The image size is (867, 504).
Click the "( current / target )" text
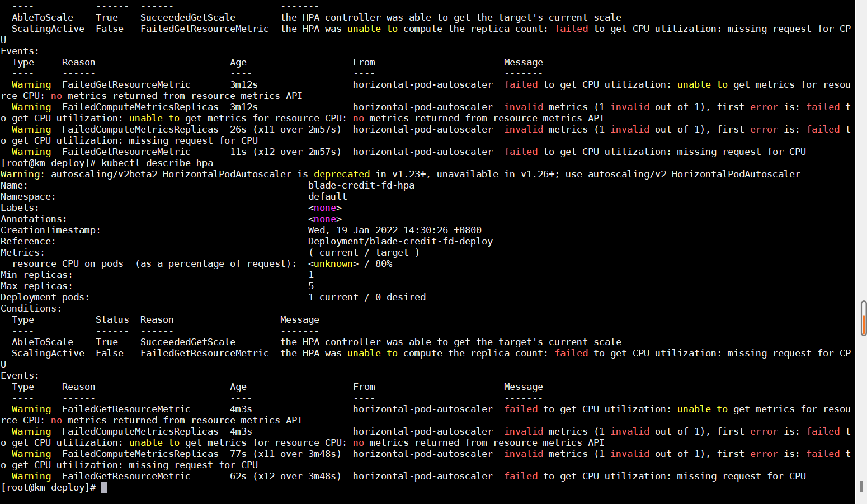(364, 252)
